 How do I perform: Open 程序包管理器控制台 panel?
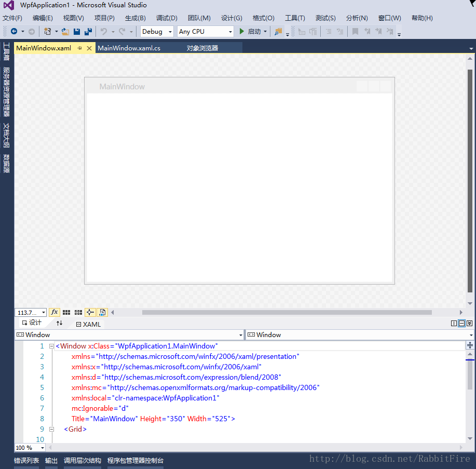tap(135, 461)
